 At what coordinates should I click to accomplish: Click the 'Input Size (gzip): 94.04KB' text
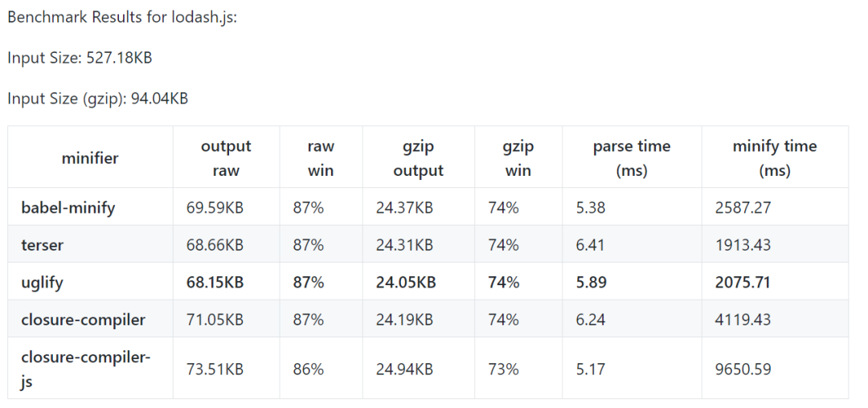pos(98,99)
